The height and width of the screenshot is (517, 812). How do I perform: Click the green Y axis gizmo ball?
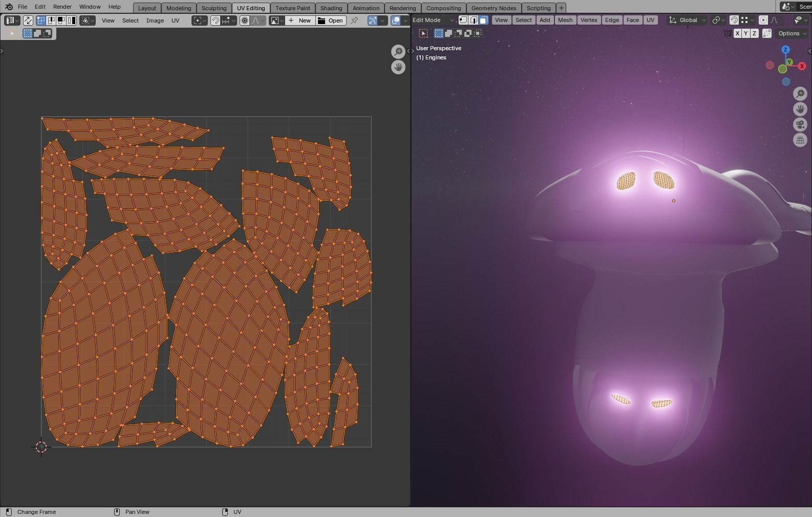[x=789, y=62]
